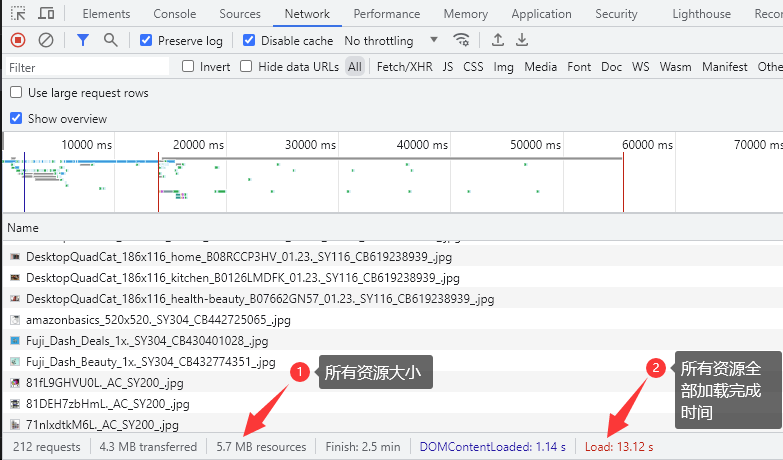Open the No throttling dropdown

pyautogui.click(x=391, y=41)
